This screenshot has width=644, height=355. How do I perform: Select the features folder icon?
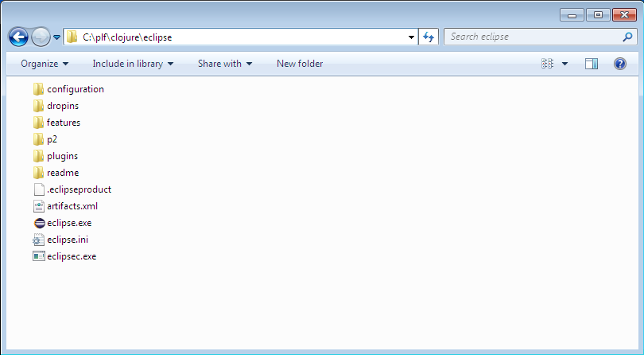click(x=38, y=123)
